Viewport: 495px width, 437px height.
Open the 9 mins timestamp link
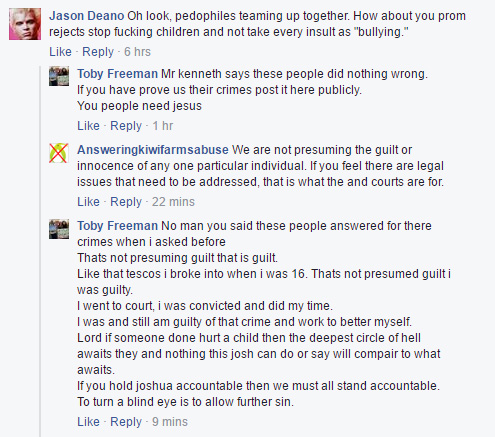pyautogui.click(x=170, y=422)
